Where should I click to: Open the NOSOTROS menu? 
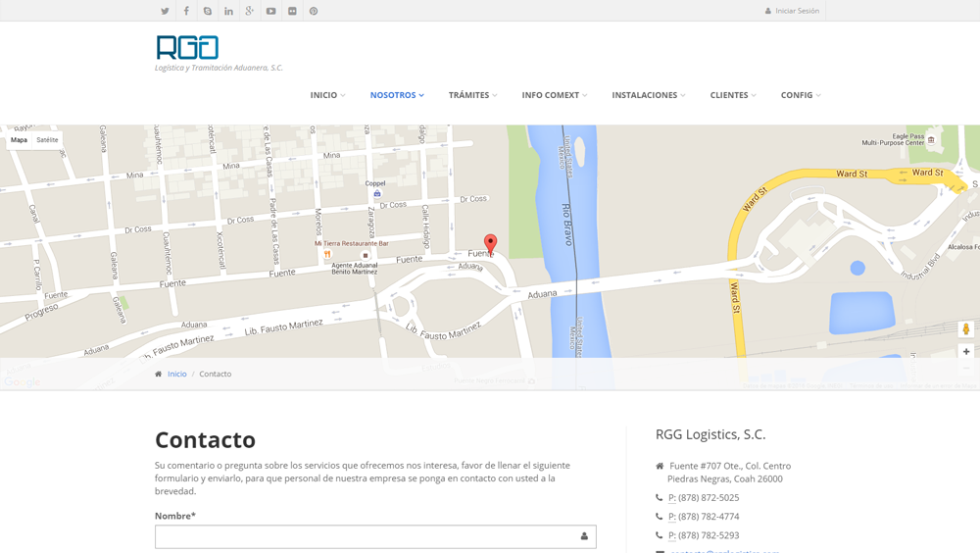pyautogui.click(x=397, y=95)
